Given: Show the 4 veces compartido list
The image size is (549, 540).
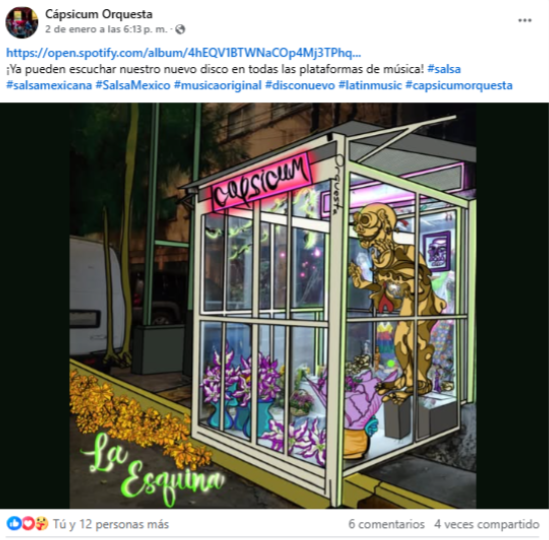Looking at the screenshot, I should [x=487, y=524].
